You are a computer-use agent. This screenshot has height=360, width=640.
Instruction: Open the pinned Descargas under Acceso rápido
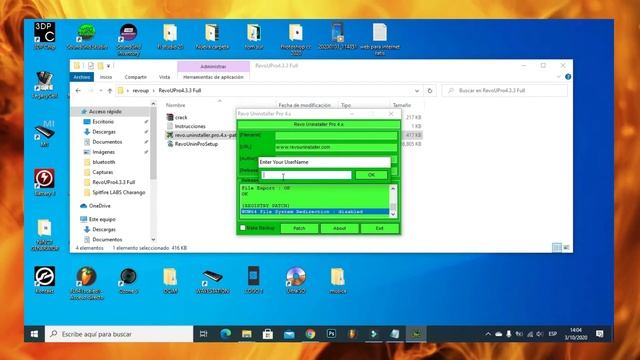pos(104,132)
